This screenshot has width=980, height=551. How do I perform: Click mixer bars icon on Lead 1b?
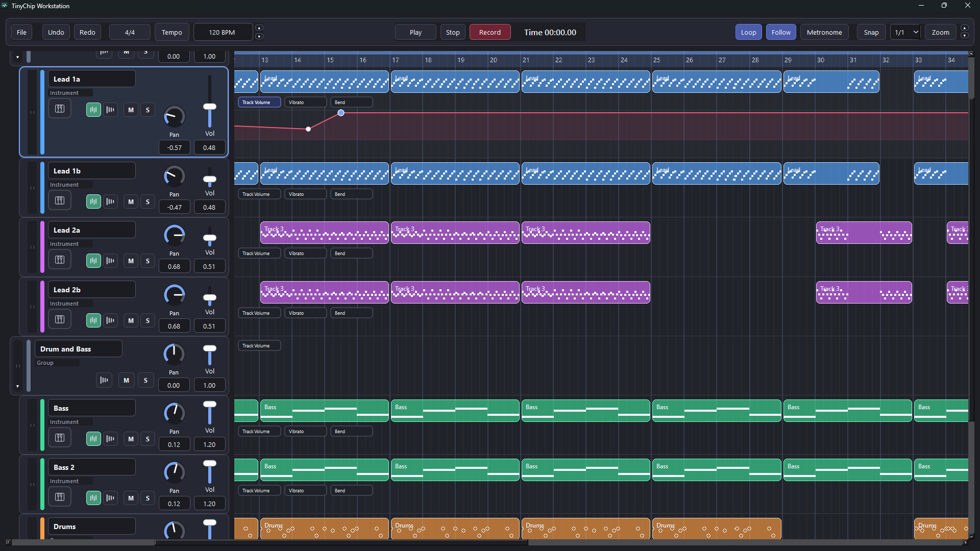pyautogui.click(x=110, y=202)
